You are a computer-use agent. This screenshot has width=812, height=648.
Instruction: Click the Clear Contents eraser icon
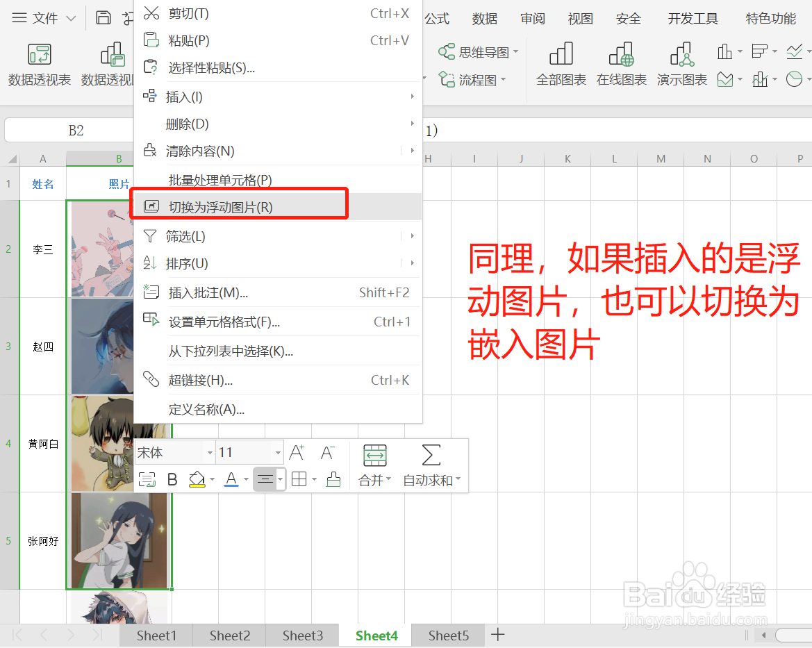click(149, 150)
